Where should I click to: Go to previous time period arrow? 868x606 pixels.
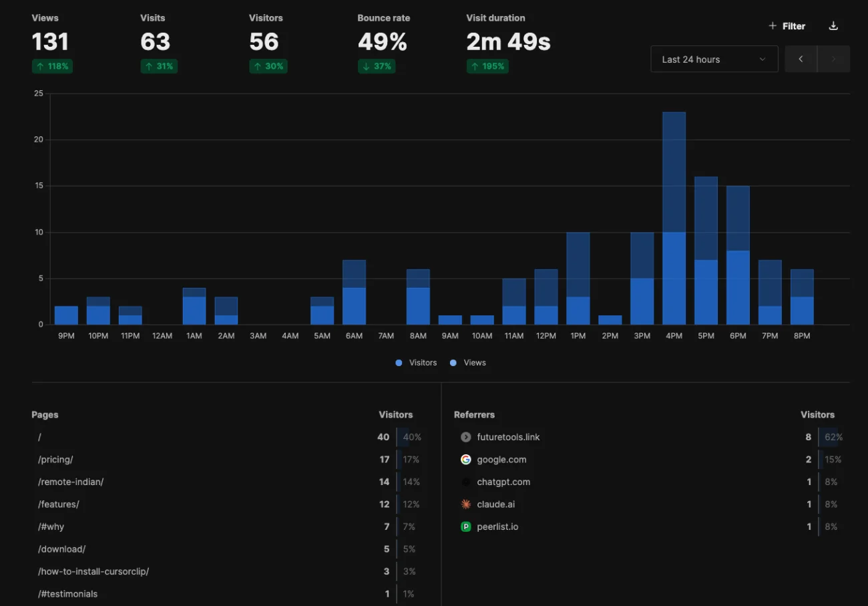801,59
